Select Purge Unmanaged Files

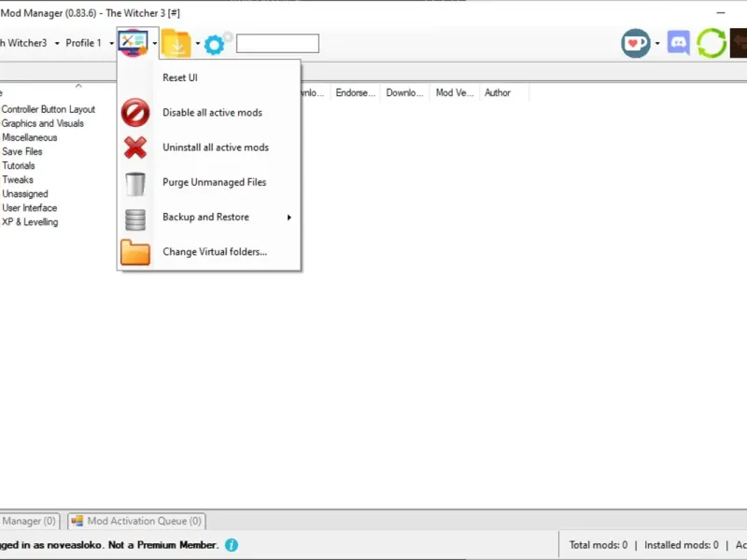coord(208,182)
